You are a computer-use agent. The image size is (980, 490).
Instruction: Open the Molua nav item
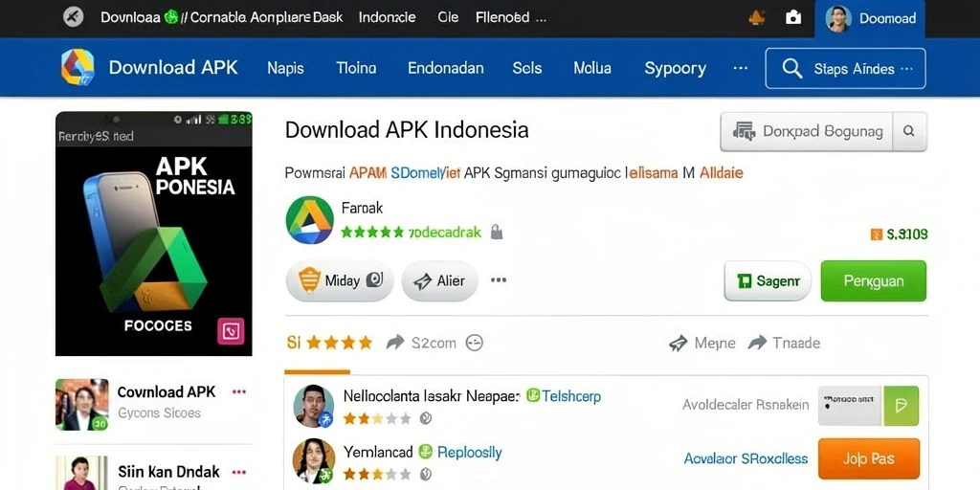tap(592, 68)
